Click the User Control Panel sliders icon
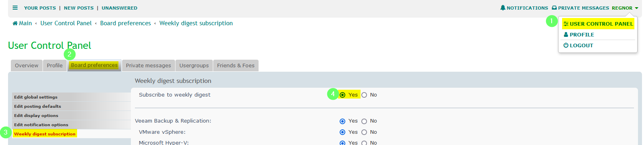The image size is (644, 145). (566, 24)
